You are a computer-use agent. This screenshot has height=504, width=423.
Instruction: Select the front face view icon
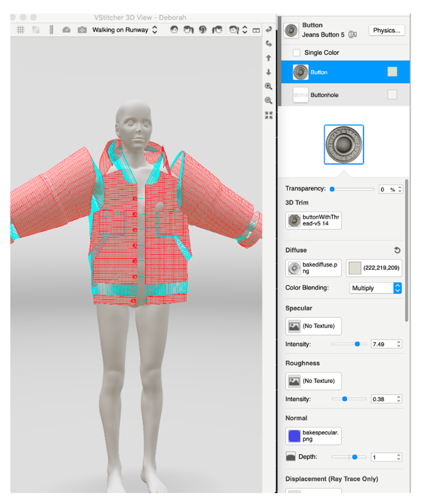[174, 30]
